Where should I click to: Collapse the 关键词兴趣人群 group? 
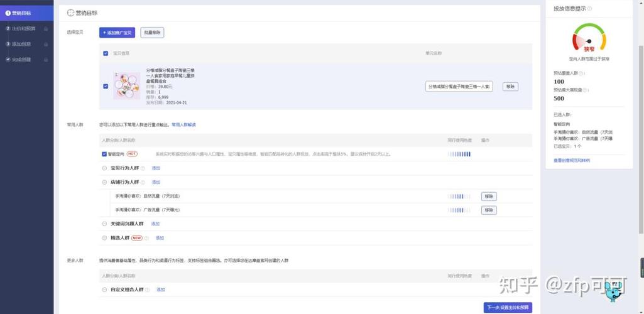pos(104,224)
